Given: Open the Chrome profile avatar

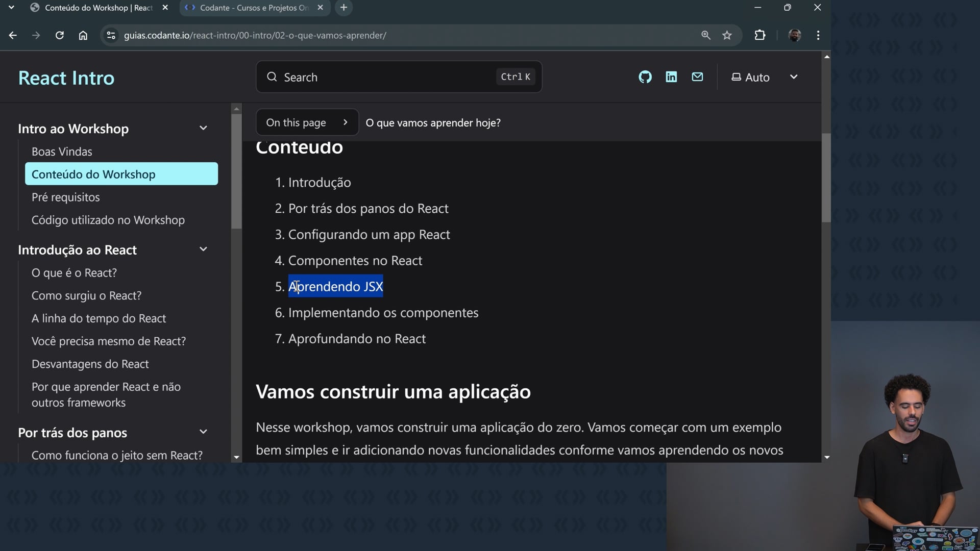Looking at the screenshot, I should click(794, 35).
